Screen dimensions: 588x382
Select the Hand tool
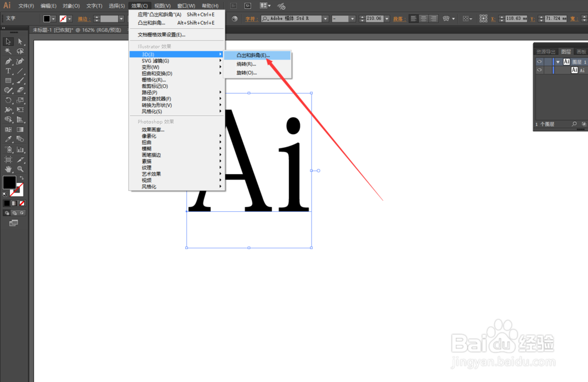pos(8,170)
